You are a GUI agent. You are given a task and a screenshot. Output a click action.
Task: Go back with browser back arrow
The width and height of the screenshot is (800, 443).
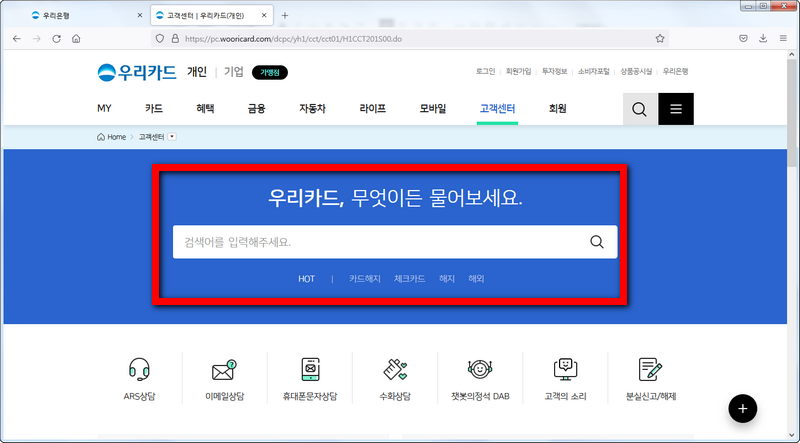[17, 39]
